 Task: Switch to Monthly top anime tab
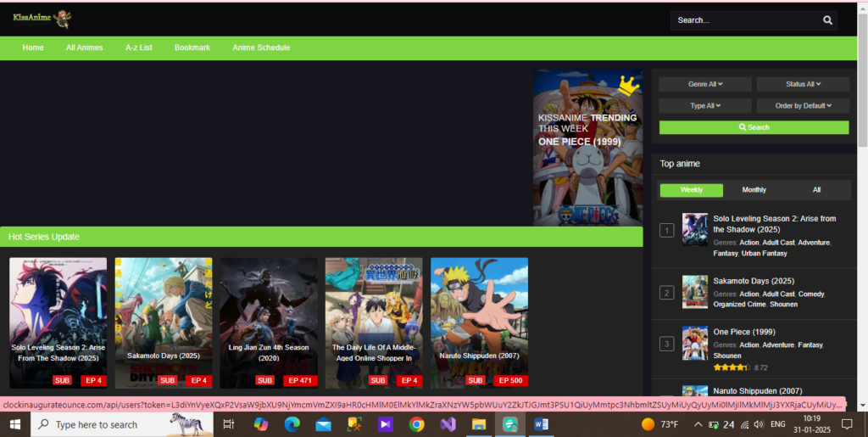point(754,190)
